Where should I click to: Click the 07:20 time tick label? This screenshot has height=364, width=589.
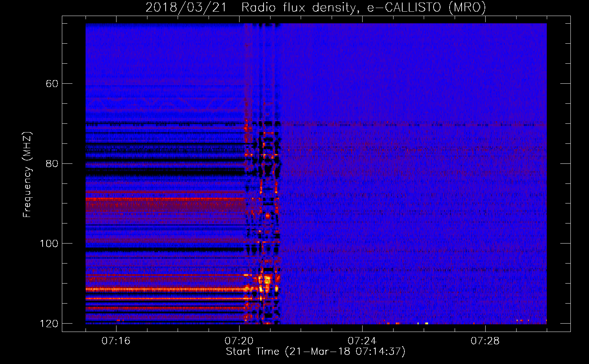[x=239, y=341]
